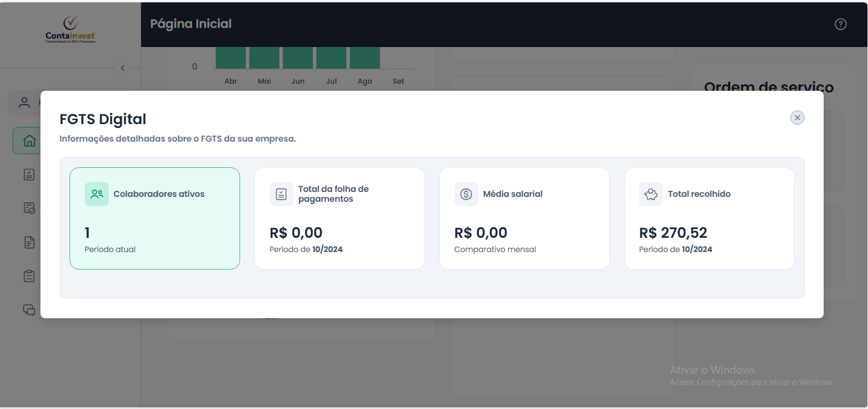The height and width of the screenshot is (409, 868).
Task: Click the 'Set' month label on the chart
Action: [398, 81]
